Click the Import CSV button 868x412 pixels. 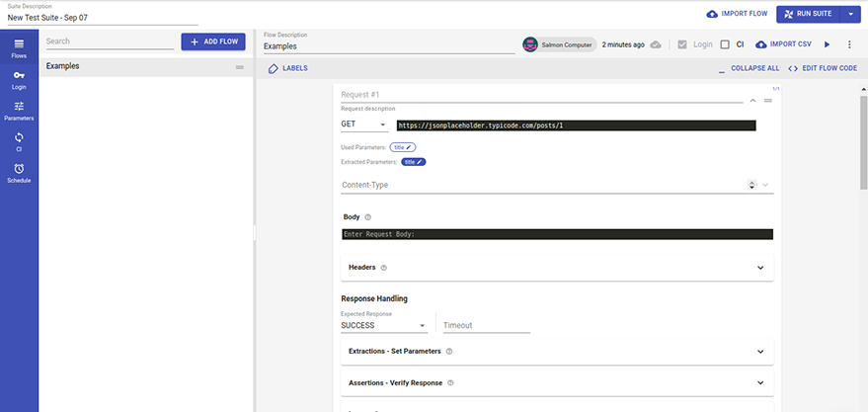[x=783, y=44]
